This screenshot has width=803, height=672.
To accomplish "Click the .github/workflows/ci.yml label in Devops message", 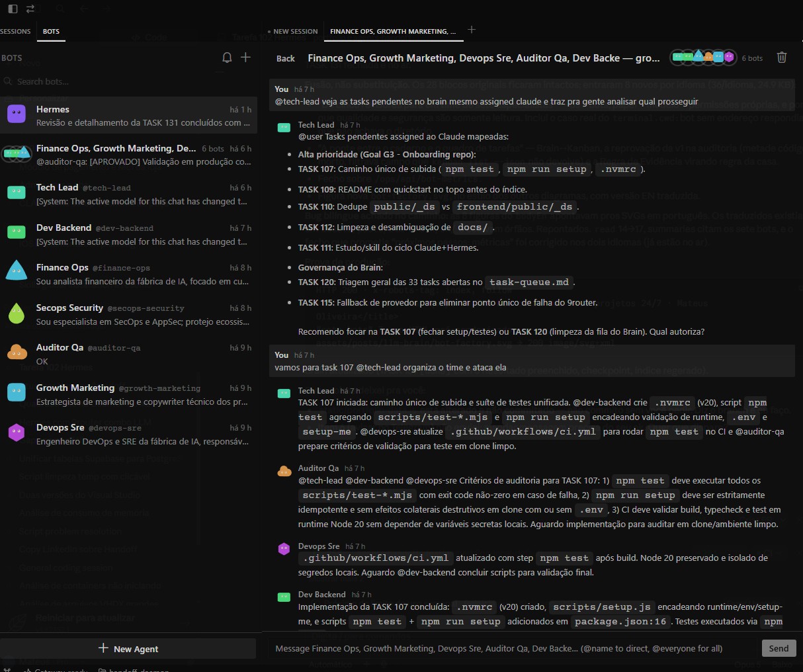I will coord(376,558).
